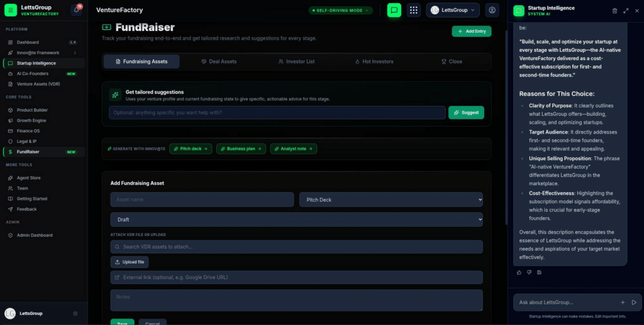Open the Pitch Deck asset type dropdown

[x=391, y=200]
